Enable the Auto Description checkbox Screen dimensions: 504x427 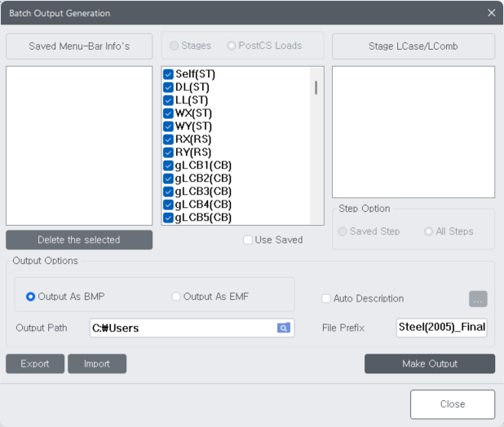[x=326, y=299]
